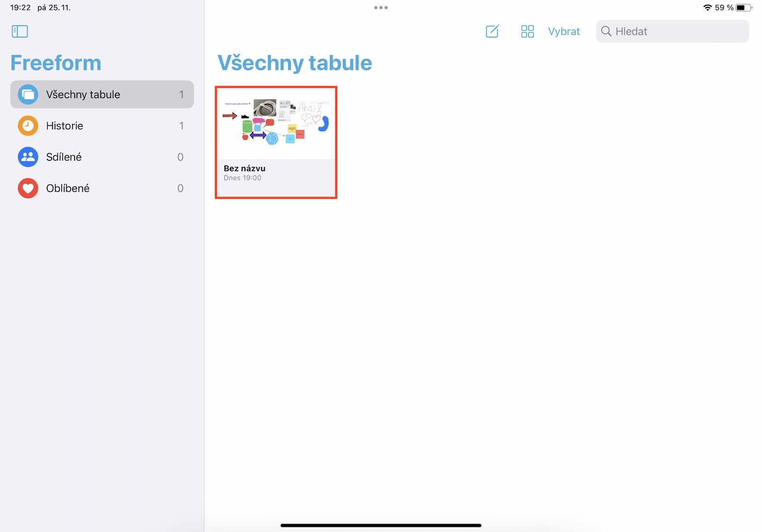Viewport: 762px width, 532px height.
Task: Open Sdílené section in sidebar
Action: pyautogui.click(x=102, y=157)
